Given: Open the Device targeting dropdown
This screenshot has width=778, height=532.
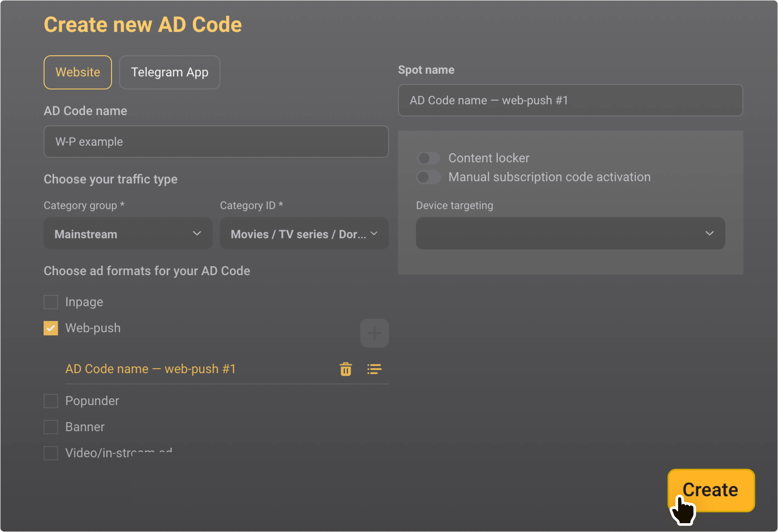Looking at the screenshot, I should pyautogui.click(x=570, y=234).
